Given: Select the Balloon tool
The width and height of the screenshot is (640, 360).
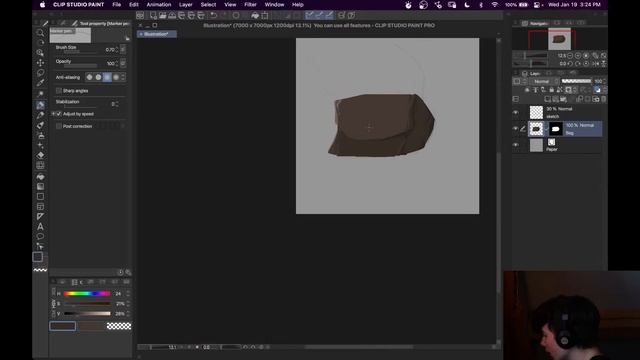Looking at the screenshot, I should [x=40, y=236].
